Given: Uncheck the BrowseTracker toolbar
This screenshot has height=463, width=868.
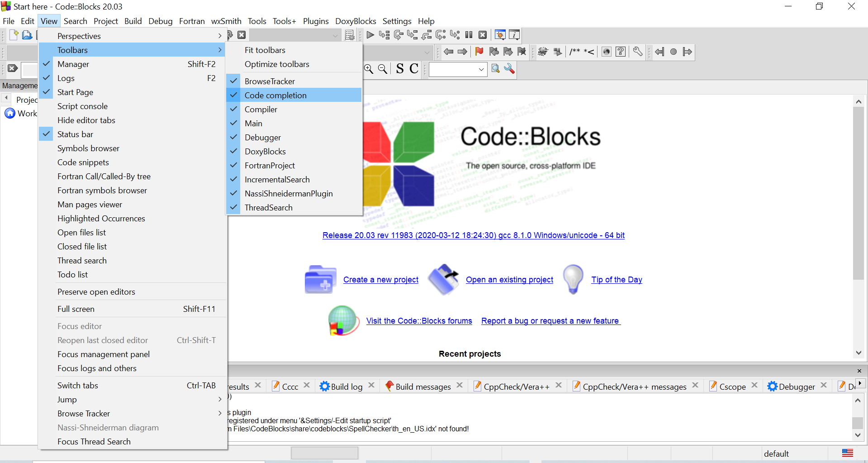Looking at the screenshot, I should point(294,81).
